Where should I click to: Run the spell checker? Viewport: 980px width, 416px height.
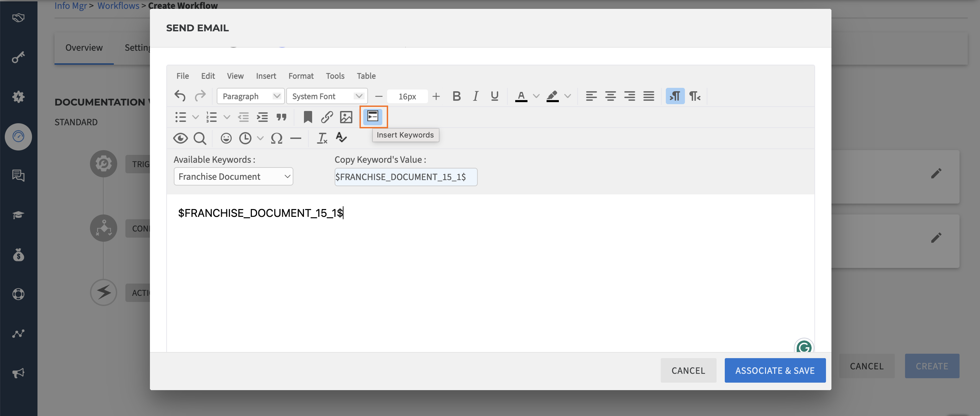click(x=341, y=138)
